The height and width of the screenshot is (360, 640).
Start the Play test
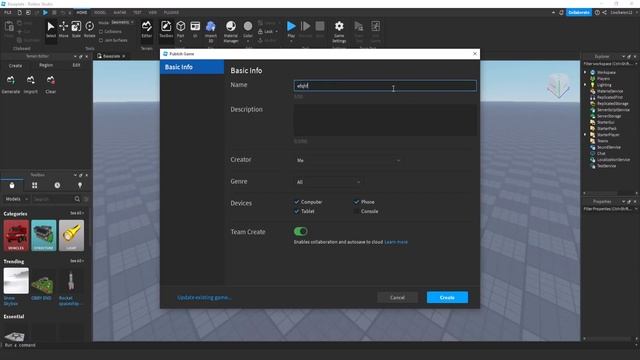(x=291, y=29)
